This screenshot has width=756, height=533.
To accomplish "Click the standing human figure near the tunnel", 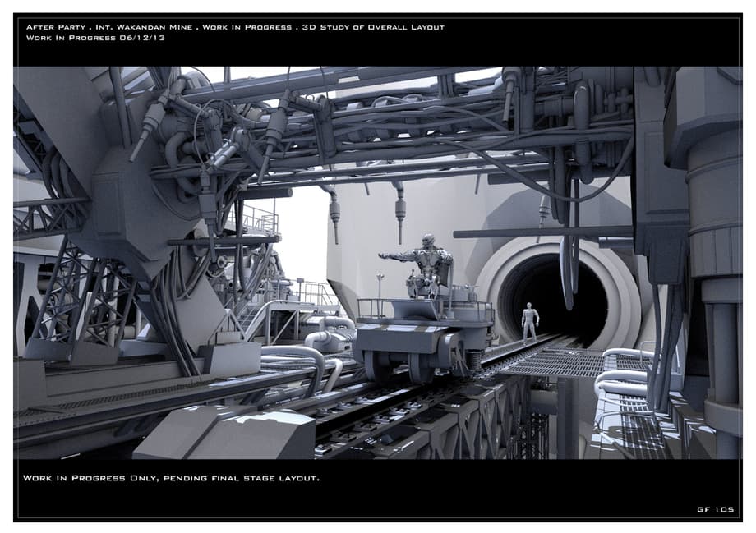I will pos(530,321).
